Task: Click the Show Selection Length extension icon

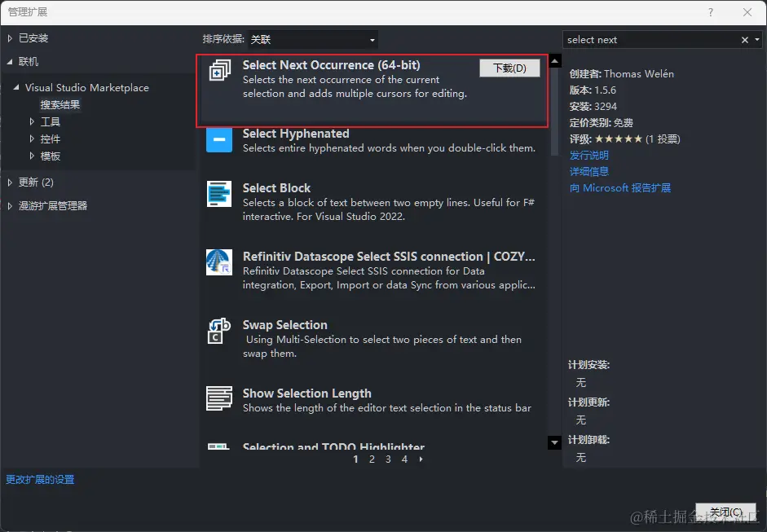Action: pyautogui.click(x=219, y=398)
